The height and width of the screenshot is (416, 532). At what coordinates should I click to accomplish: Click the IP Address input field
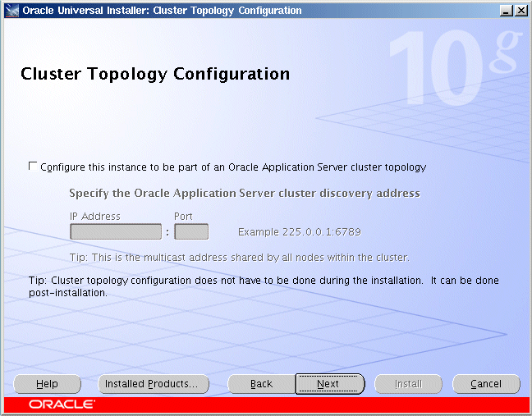(x=116, y=232)
